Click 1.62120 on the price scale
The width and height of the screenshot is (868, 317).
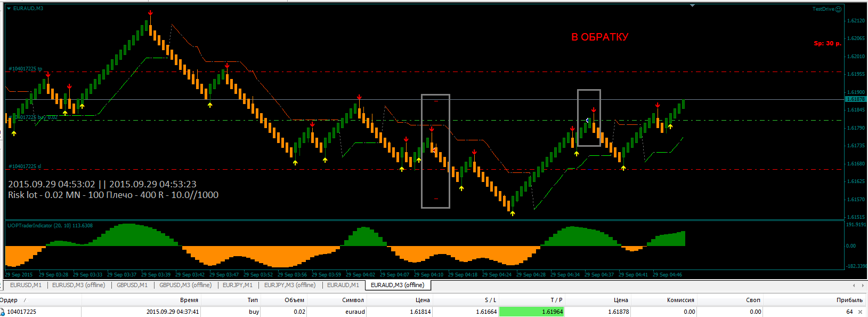pos(856,21)
